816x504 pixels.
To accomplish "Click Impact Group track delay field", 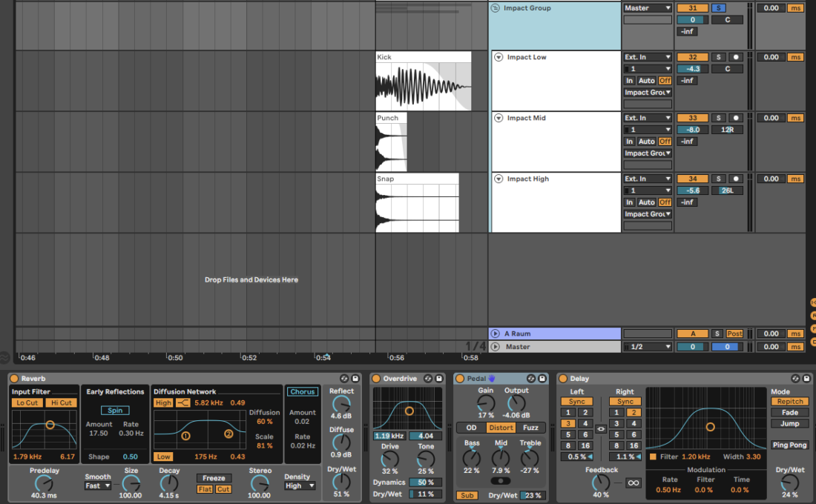I will [771, 8].
